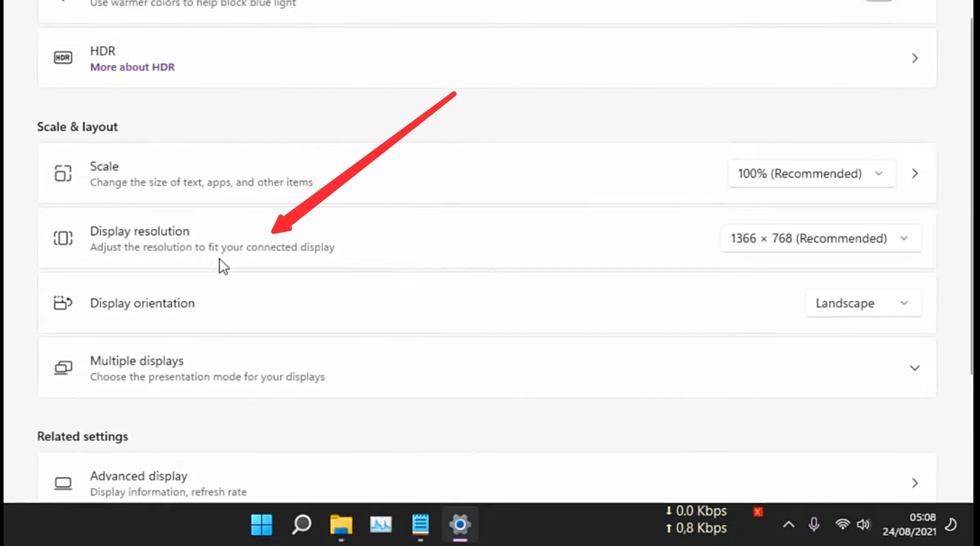Screen dimensions: 980x546
Task: Click the 0,8 Kbps upload speed readout
Action: [696, 528]
